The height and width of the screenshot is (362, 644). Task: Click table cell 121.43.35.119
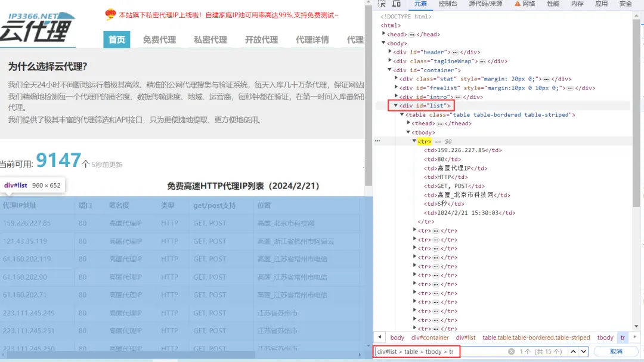coord(25,241)
